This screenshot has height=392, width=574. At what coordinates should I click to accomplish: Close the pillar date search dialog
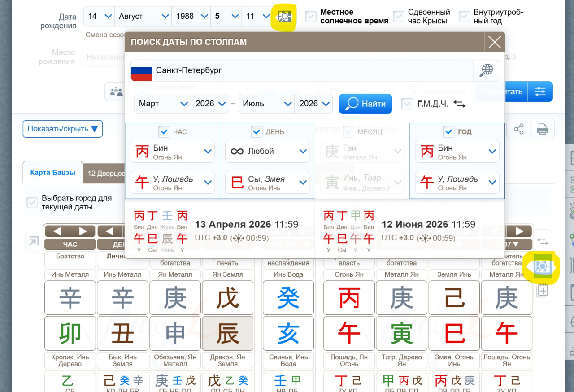pyautogui.click(x=495, y=42)
